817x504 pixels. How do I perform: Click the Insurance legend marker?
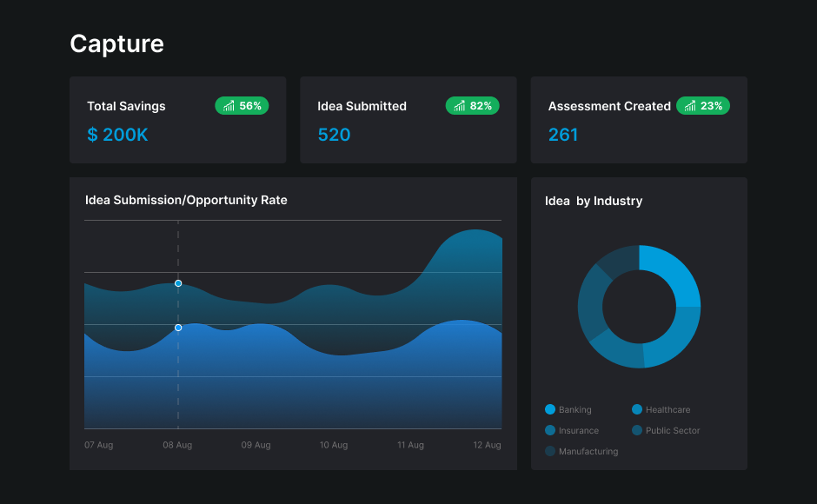pos(548,430)
